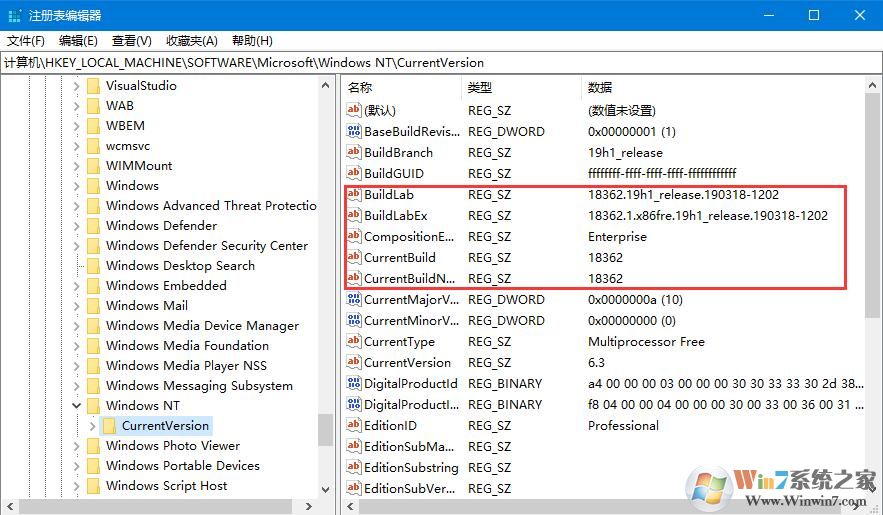
Task: Click the values pane scroll-up arrow
Action: [x=872, y=86]
